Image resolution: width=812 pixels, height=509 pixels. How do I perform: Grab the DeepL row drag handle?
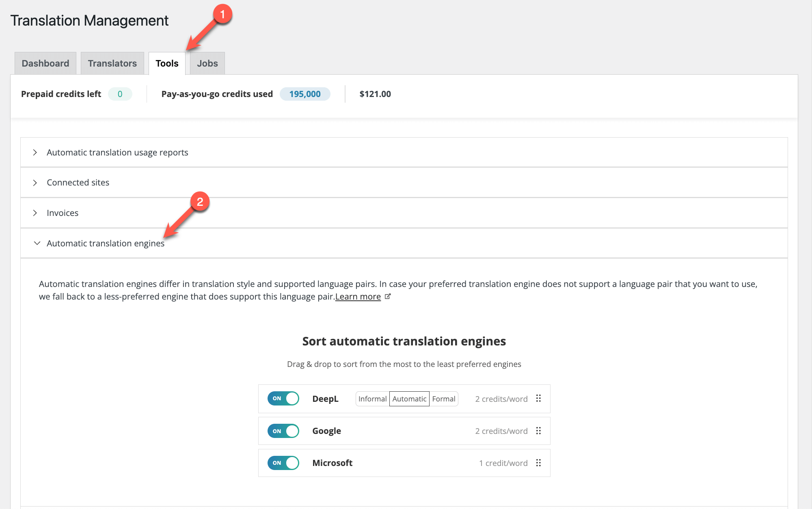(x=538, y=398)
